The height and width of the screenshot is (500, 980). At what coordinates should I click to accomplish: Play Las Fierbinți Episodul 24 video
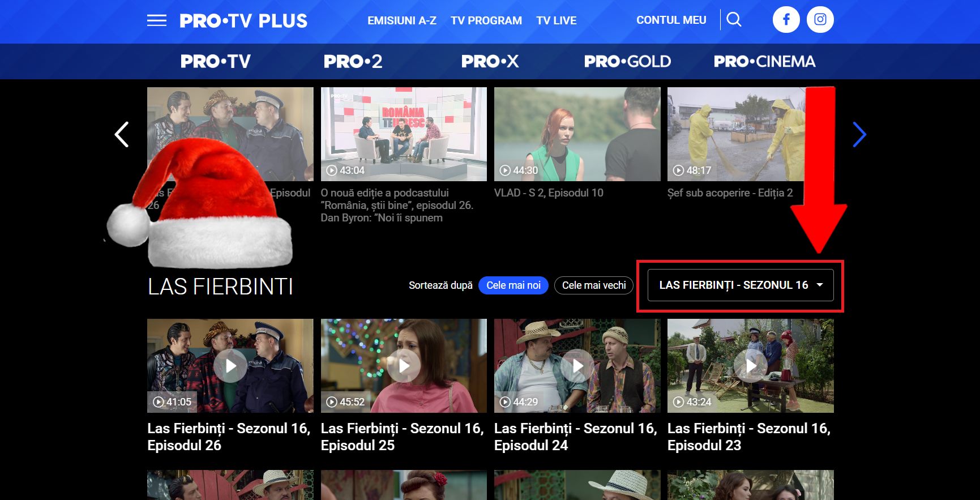577,366
